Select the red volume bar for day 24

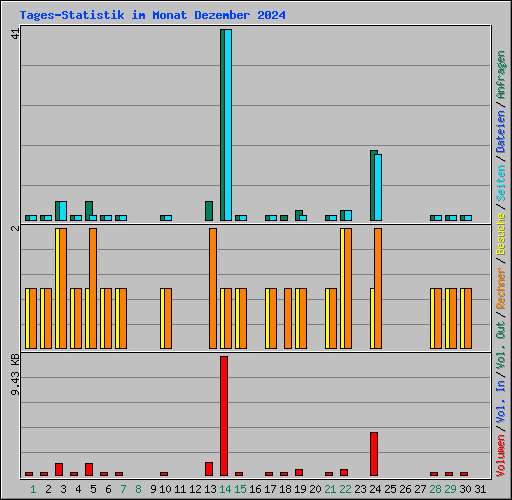[x=374, y=454]
